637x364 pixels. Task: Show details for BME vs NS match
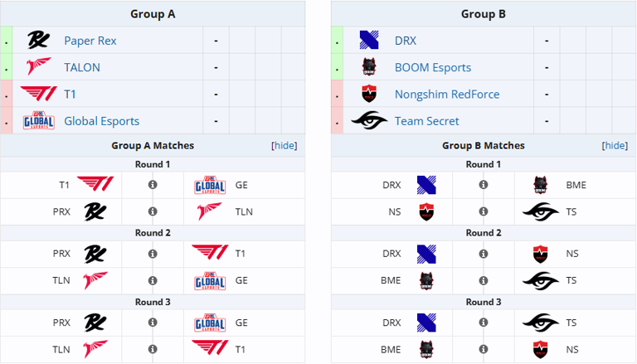point(483,349)
